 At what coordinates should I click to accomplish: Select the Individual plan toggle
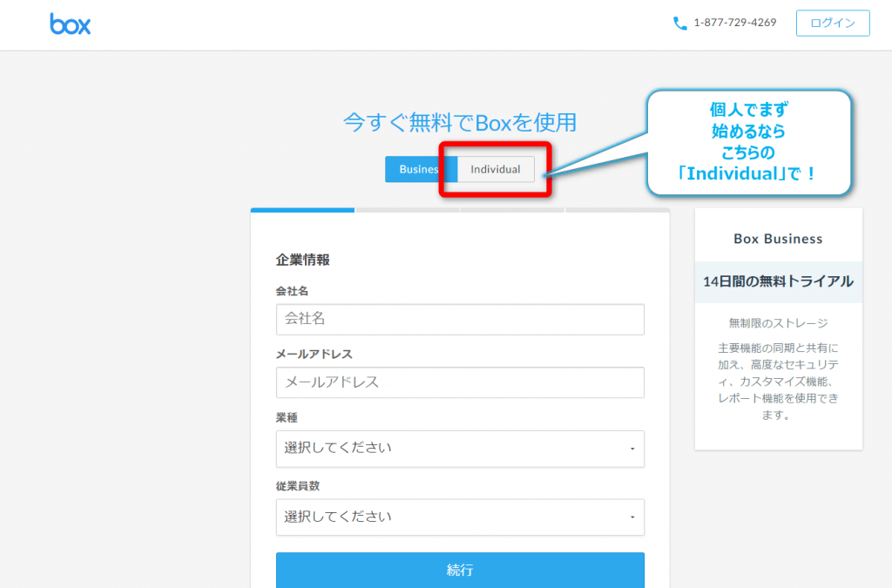coord(496,169)
